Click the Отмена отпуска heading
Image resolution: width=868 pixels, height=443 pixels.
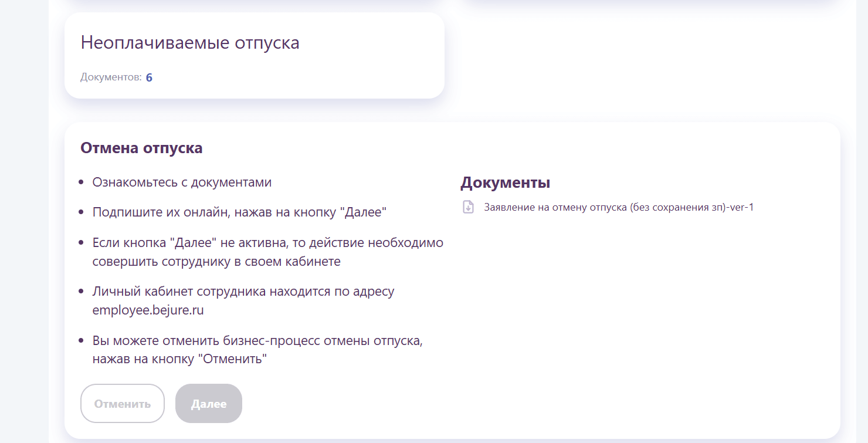coord(141,148)
